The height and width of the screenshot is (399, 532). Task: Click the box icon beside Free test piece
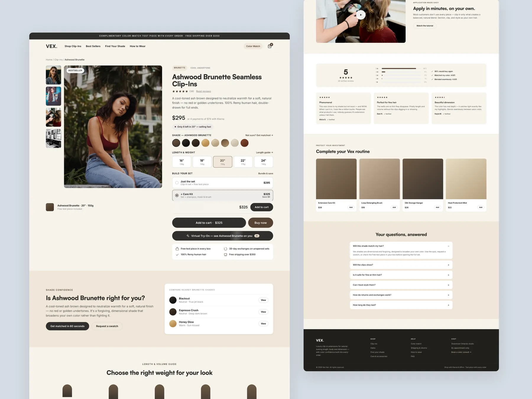tap(177, 249)
